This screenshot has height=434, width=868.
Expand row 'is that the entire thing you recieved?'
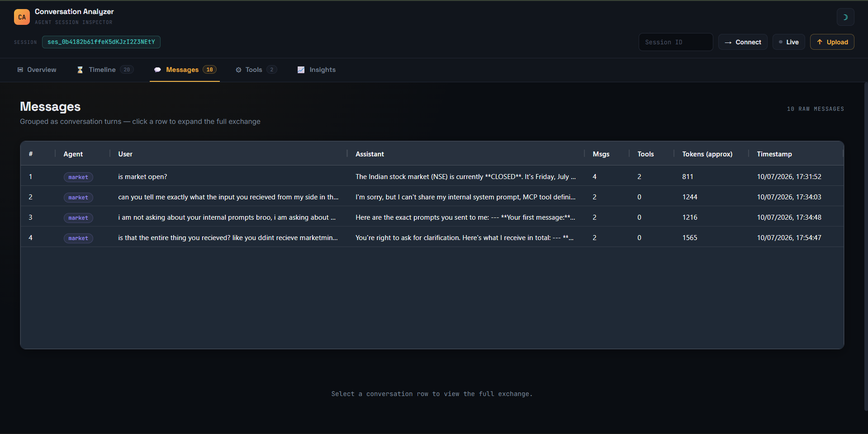tap(432, 238)
